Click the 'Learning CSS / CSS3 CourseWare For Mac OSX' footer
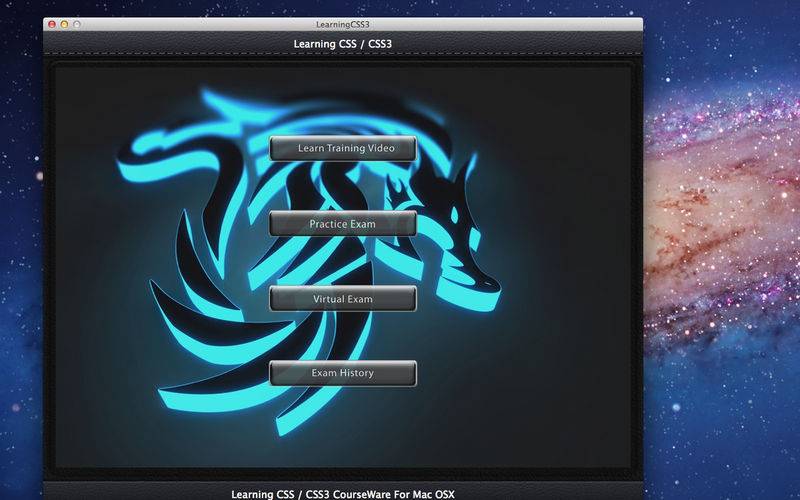 342,494
